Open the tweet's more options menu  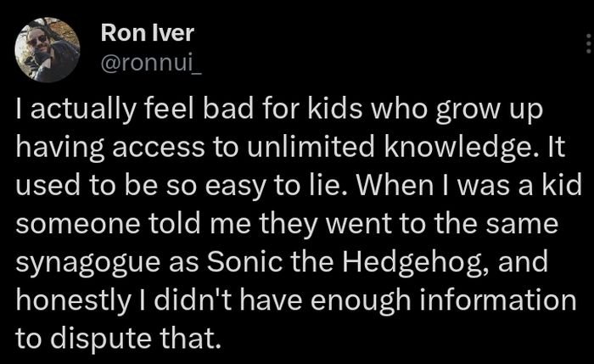pos(589,42)
